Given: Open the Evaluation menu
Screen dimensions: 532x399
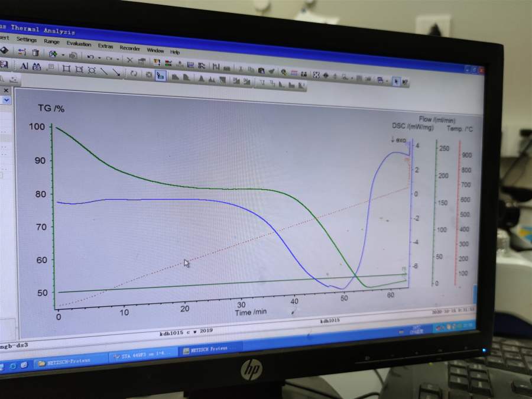Looking at the screenshot, I should (79, 43).
